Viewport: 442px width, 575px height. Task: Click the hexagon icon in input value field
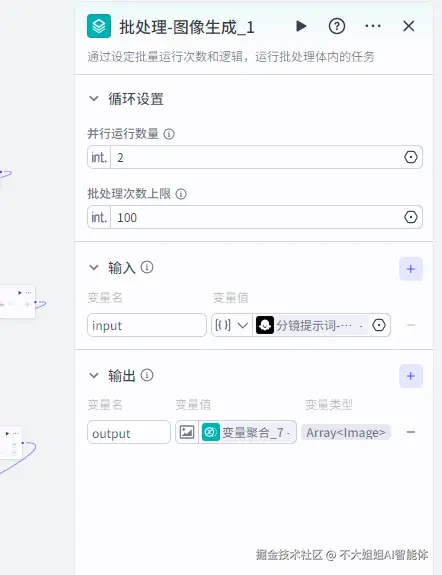coord(379,325)
